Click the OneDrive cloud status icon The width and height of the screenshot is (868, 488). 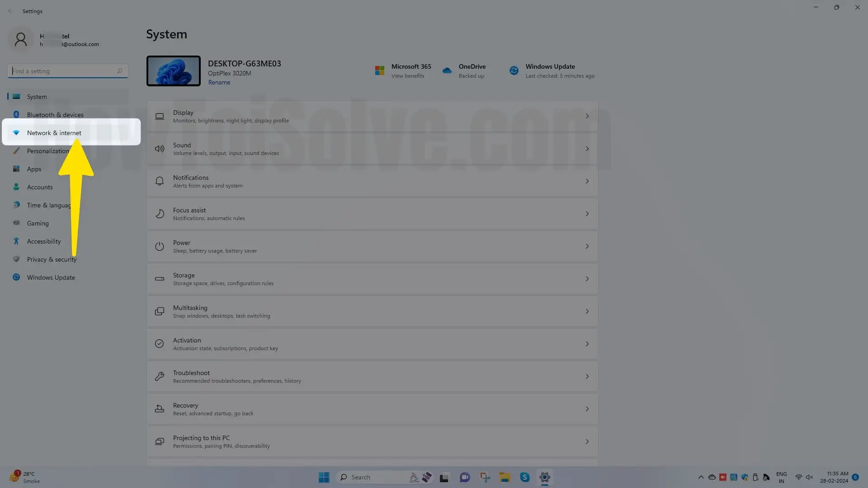(447, 70)
